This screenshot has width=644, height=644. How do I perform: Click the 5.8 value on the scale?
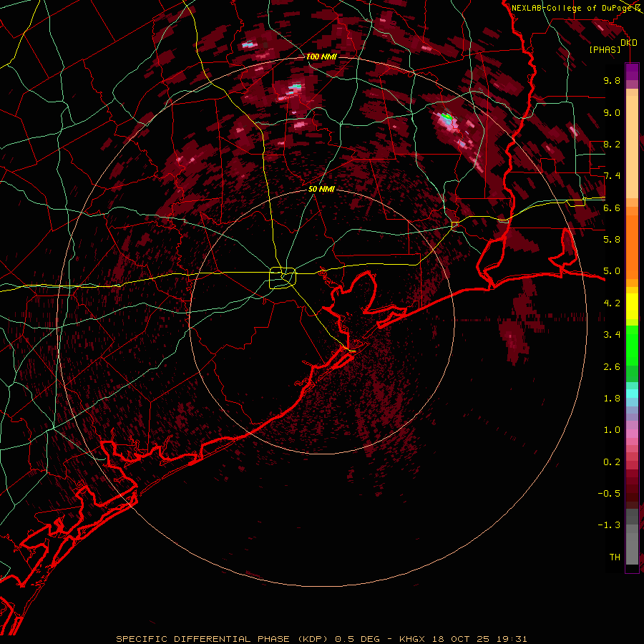click(612, 240)
